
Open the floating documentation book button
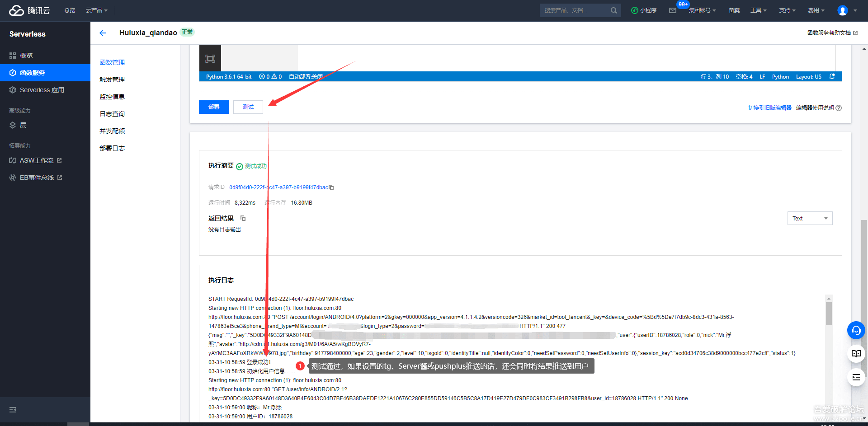tap(856, 354)
